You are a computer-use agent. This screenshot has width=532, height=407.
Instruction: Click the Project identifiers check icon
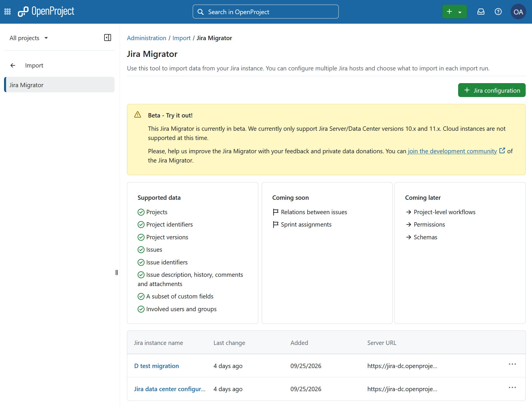pyautogui.click(x=141, y=225)
